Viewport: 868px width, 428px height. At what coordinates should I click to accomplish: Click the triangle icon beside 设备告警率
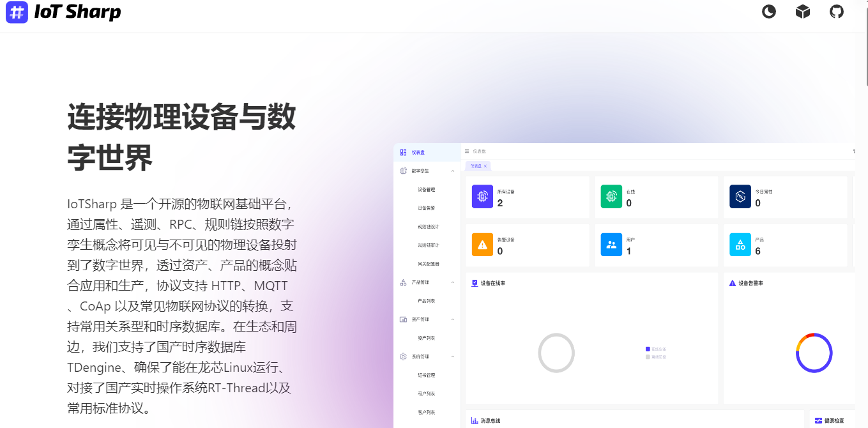tap(733, 282)
